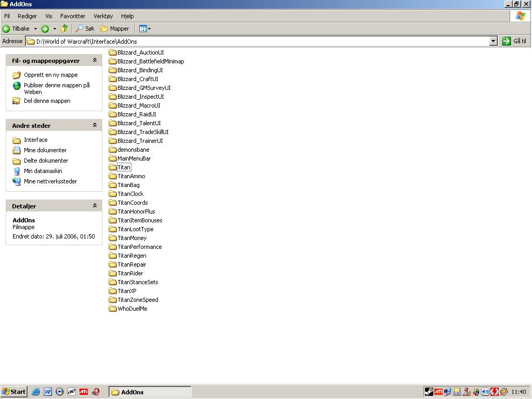Select the TitanZoneSpeed folder name
532x399 pixels.
point(138,300)
